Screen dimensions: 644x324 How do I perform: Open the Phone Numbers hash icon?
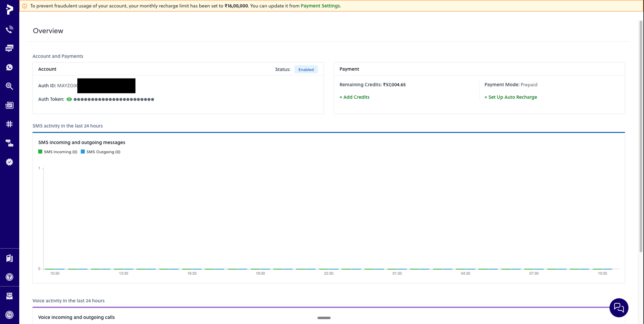[x=9, y=124]
